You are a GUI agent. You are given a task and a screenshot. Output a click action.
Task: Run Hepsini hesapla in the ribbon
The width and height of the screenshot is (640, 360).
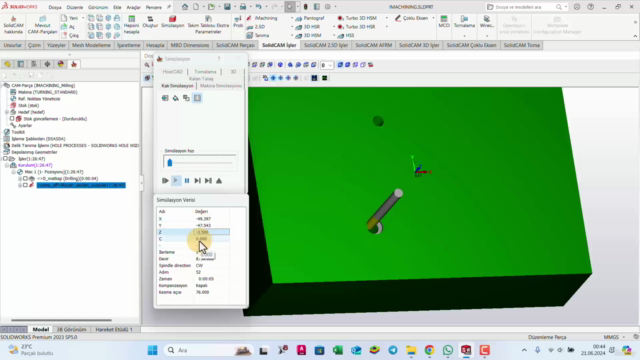pos(131,25)
